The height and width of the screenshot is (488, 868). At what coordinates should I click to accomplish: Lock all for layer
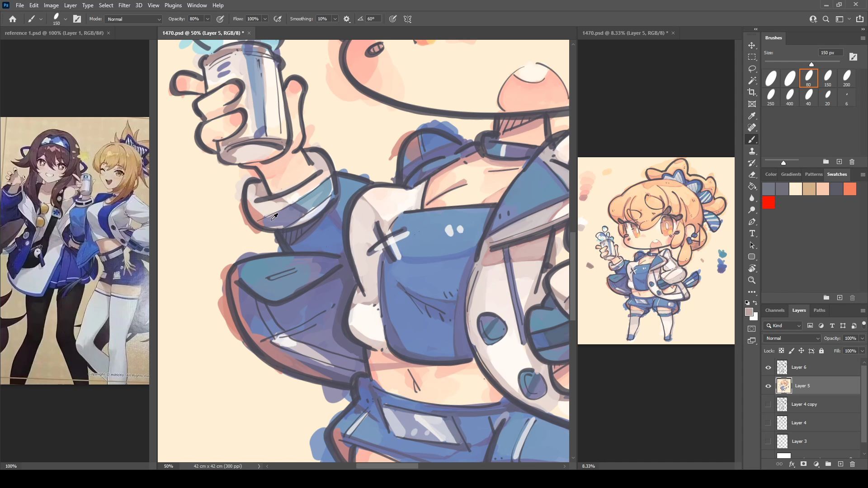[821, 351]
